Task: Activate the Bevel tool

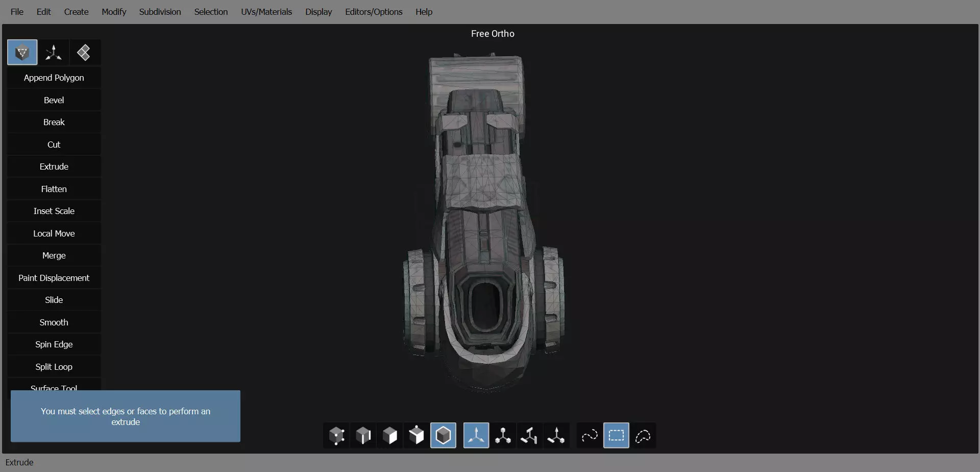Action: pos(54,100)
